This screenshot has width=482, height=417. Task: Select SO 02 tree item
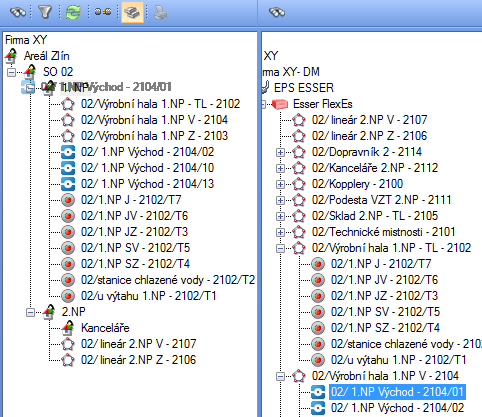(x=58, y=72)
